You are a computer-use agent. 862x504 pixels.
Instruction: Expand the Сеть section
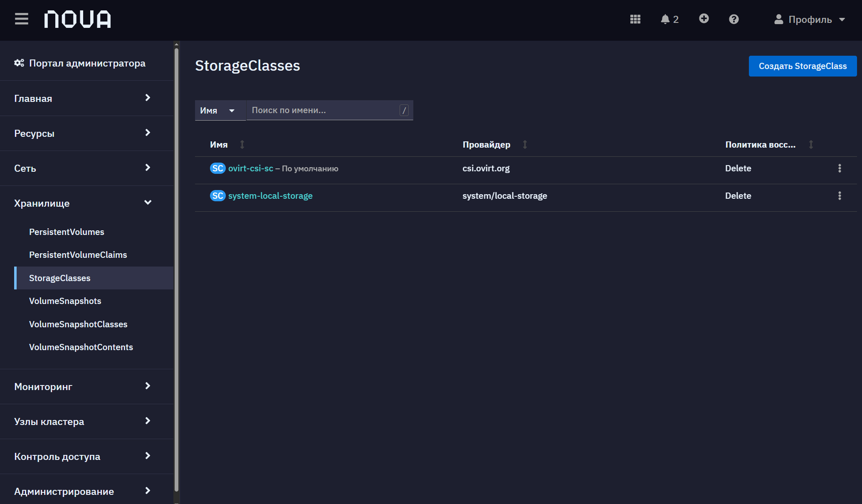tap(82, 168)
